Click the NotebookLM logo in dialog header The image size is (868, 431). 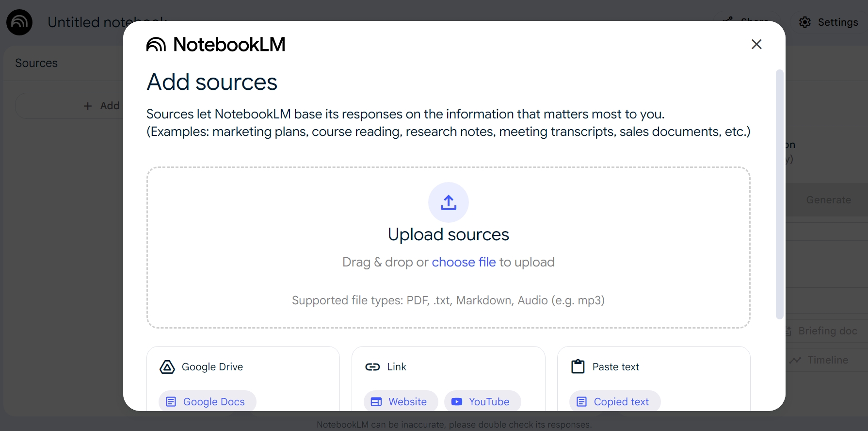tap(216, 44)
